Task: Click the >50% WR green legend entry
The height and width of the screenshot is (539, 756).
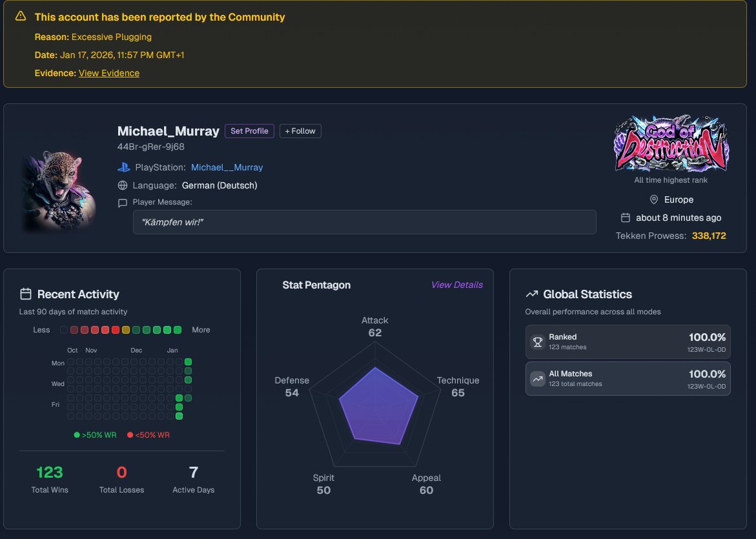Action: coord(95,435)
